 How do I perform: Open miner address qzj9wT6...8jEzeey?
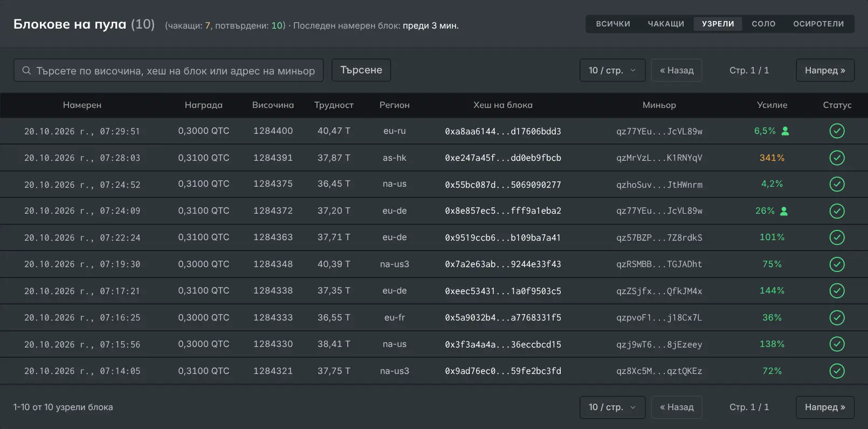pos(659,344)
